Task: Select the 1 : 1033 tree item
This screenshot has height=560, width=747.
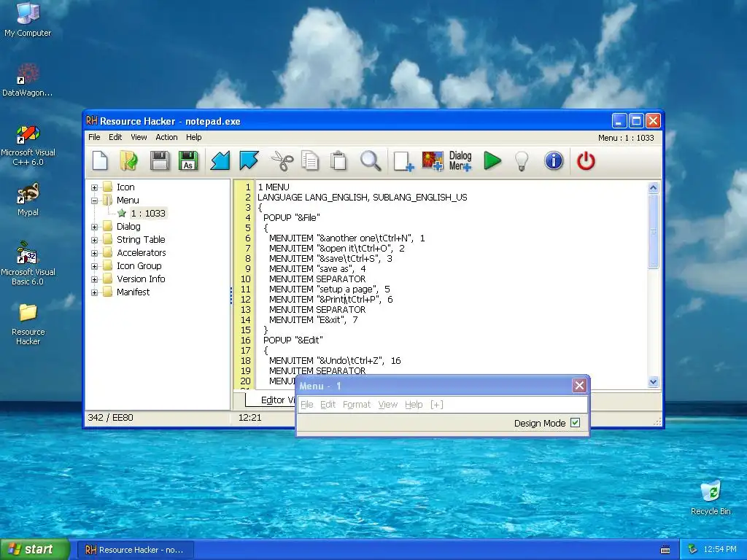Action: [148, 214]
